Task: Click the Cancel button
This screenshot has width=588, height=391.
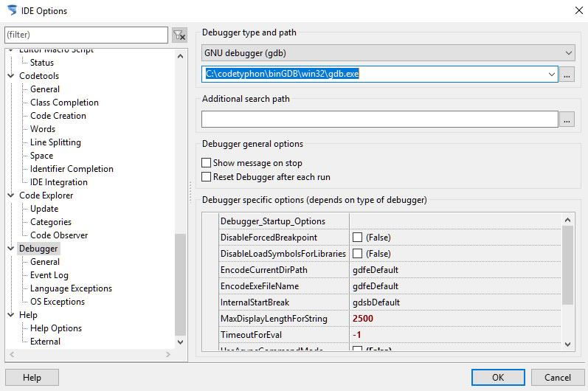Action: (558, 378)
